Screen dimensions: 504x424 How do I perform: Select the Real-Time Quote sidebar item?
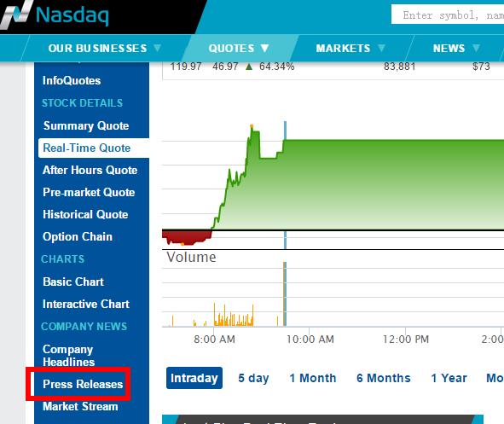[x=94, y=148]
